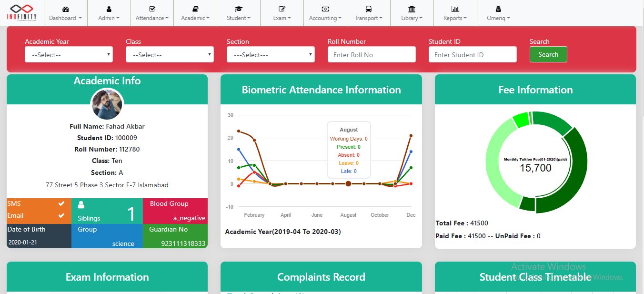Toggle the Email checkmark

[61, 215]
